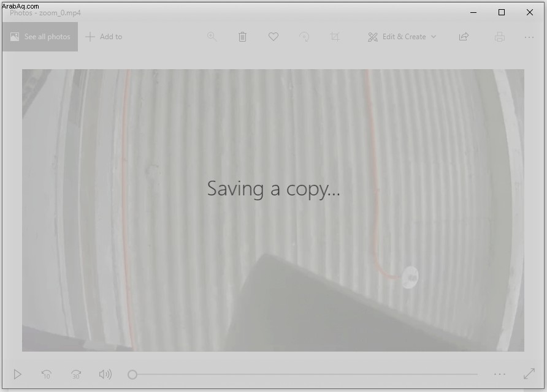Screen dimensions: 547x392
Task: Play the zoom_0.mp4 video
Action: 17,374
